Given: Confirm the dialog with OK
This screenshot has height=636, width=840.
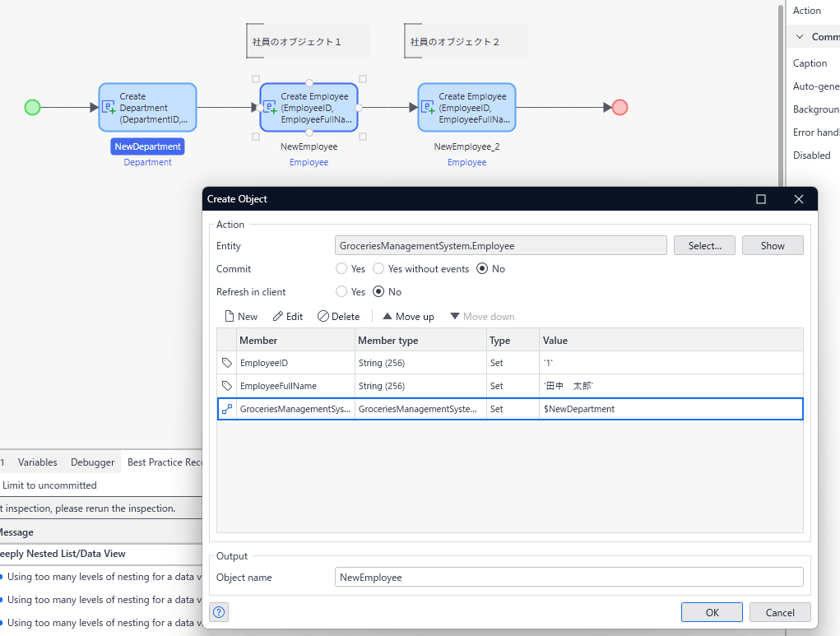Looking at the screenshot, I should 712,612.
